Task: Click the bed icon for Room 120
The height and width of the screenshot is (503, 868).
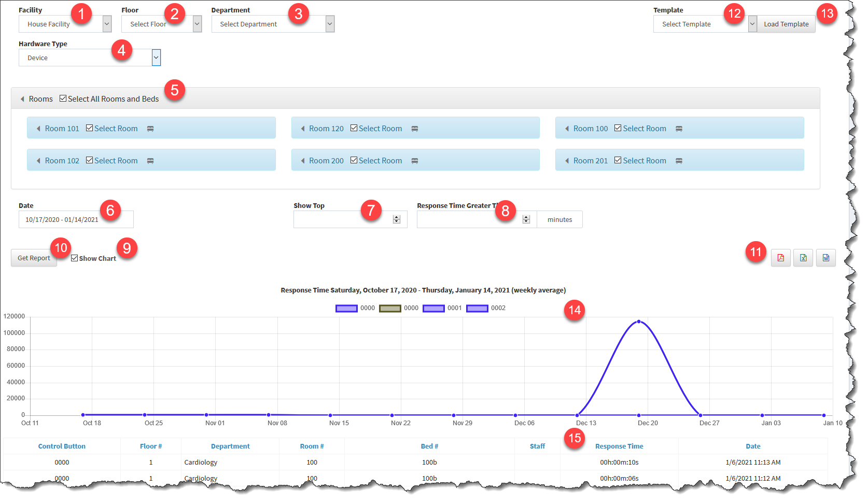Action: point(415,129)
